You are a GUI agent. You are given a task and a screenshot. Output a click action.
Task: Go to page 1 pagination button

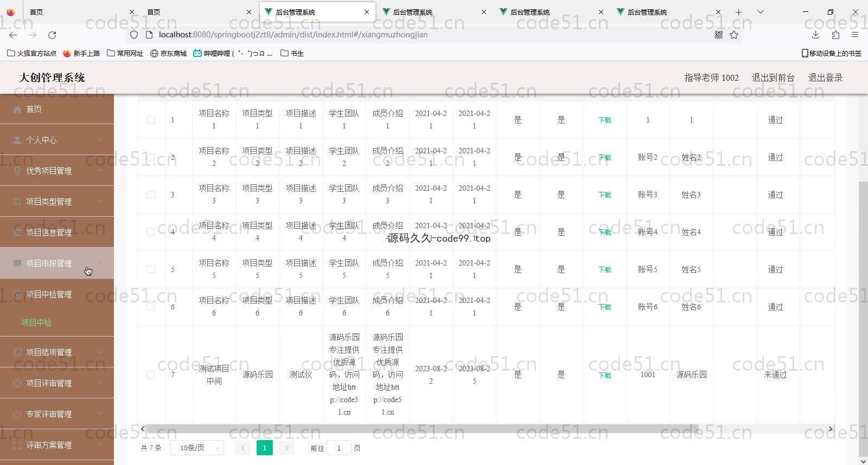pyautogui.click(x=264, y=448)
